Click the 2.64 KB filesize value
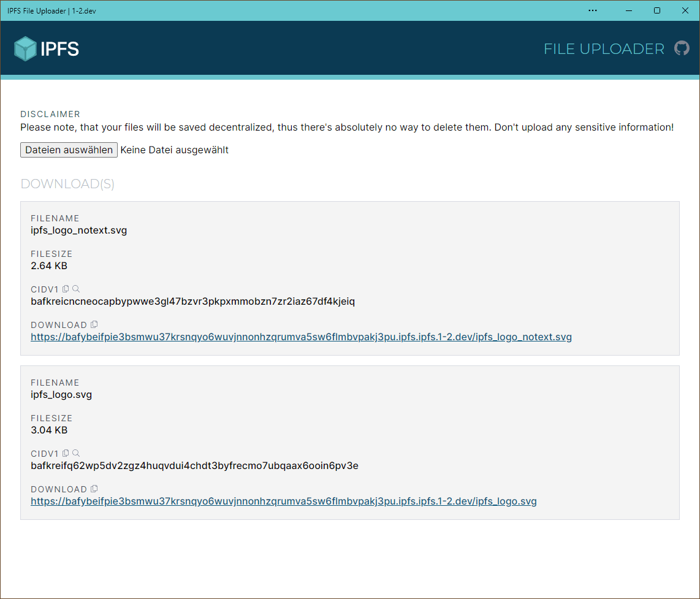Viewport: 700px width, 599px height. 49,265
